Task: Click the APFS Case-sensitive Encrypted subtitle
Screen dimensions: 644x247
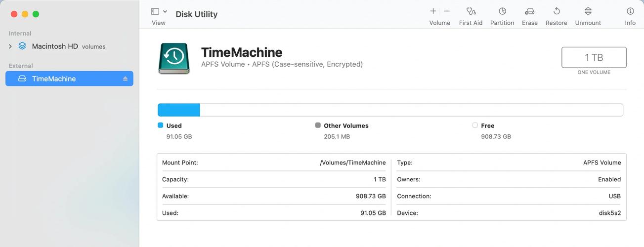Action: 282,64
